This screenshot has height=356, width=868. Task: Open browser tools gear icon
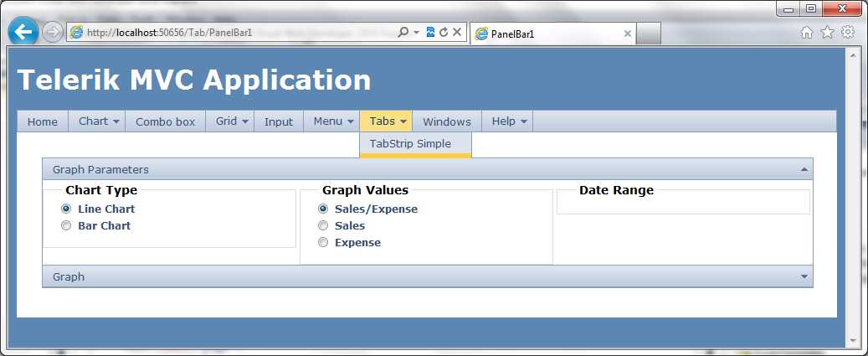tap(848, 34)
